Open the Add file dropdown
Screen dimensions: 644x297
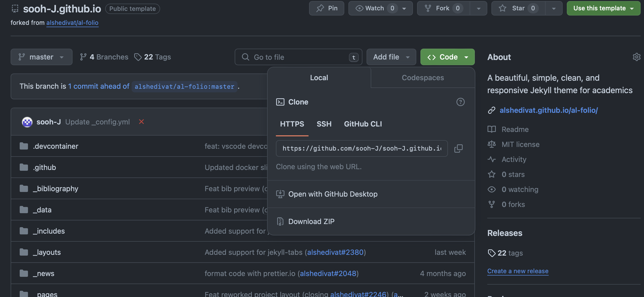click(391, 57)
